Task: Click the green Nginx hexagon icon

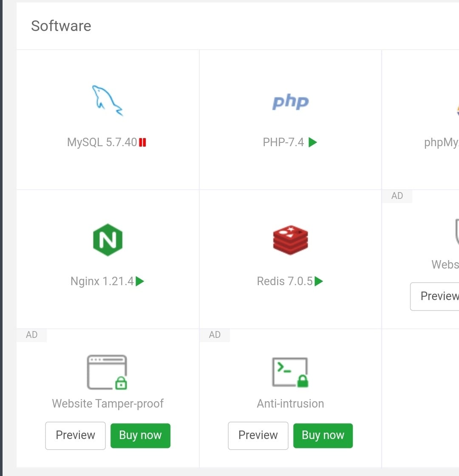Action: coord(108,240)
